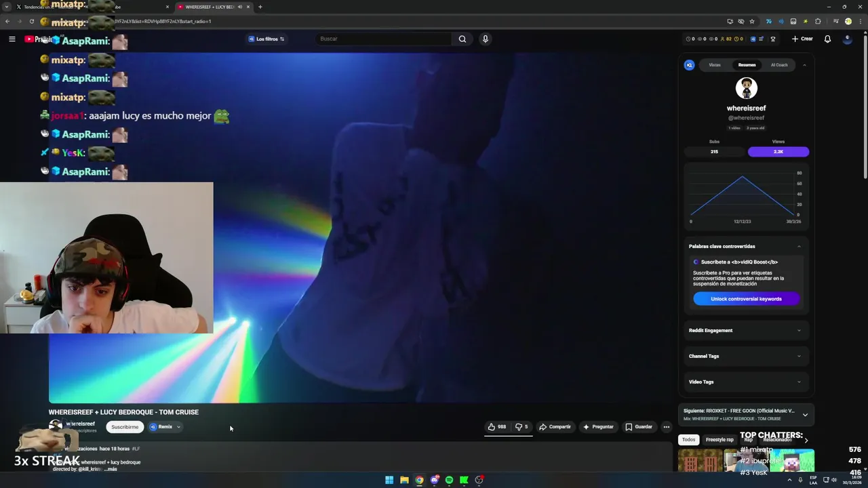Dislike the video with thumbs down
The width and height of the screenshot is (868, 488).
pyautogui.click(x=521, y=427)
